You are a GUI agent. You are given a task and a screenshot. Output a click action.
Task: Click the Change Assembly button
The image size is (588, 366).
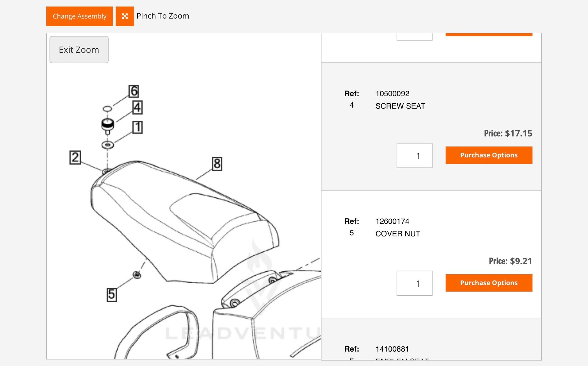(79, 16)
